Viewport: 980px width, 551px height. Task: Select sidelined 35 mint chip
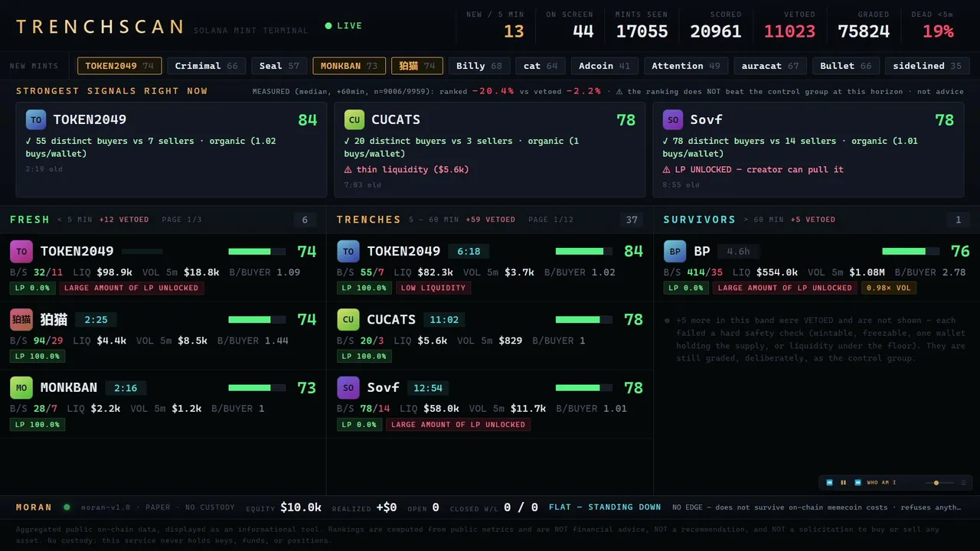click(x=927, y=66)
